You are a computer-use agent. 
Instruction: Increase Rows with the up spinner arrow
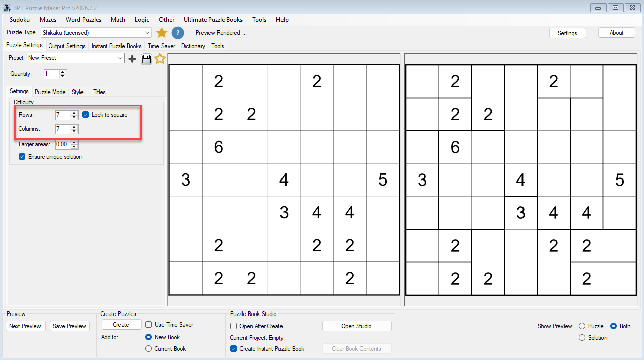pyautogui.click(x=74, y=113)
